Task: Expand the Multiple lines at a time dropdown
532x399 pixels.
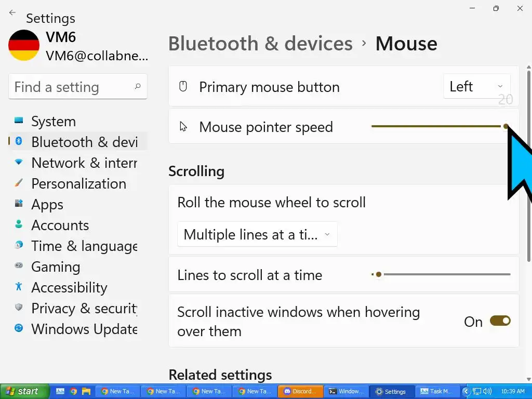Action: click(257, 234)
